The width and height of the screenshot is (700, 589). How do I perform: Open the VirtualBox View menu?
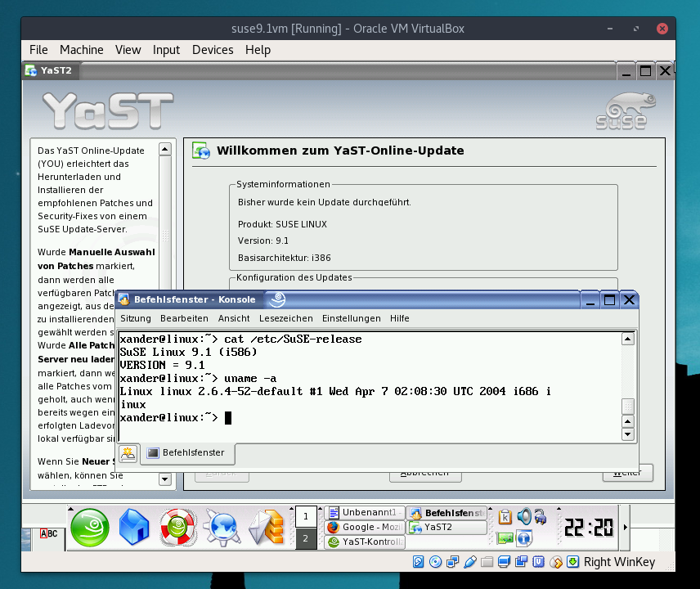[x=128, y=50]
